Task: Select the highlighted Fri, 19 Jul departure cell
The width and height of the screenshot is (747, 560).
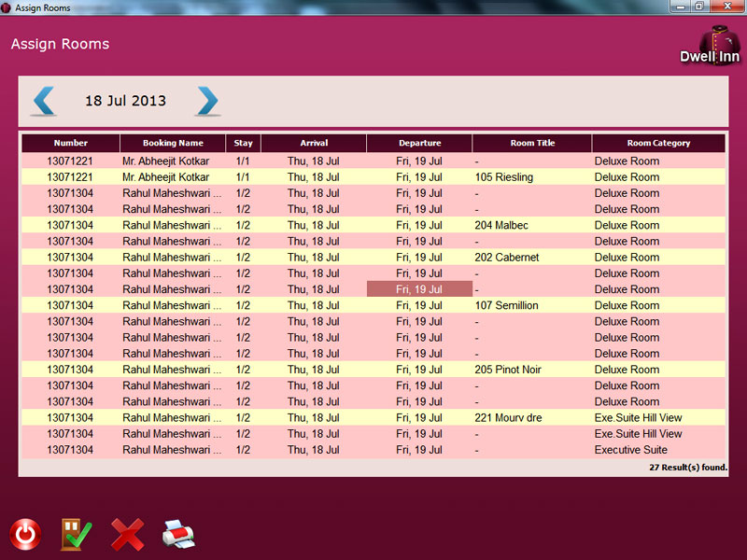Action: click(419, 289)
